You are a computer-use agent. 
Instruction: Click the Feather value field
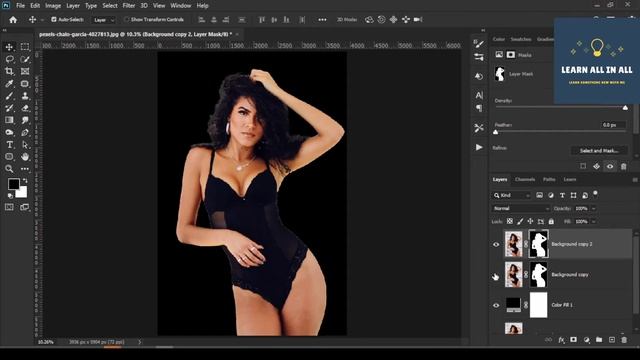point(613,125)
